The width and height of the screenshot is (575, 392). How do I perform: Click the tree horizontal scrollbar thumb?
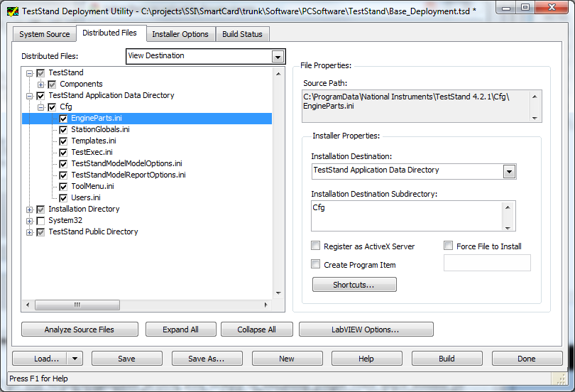coord(77,305)
